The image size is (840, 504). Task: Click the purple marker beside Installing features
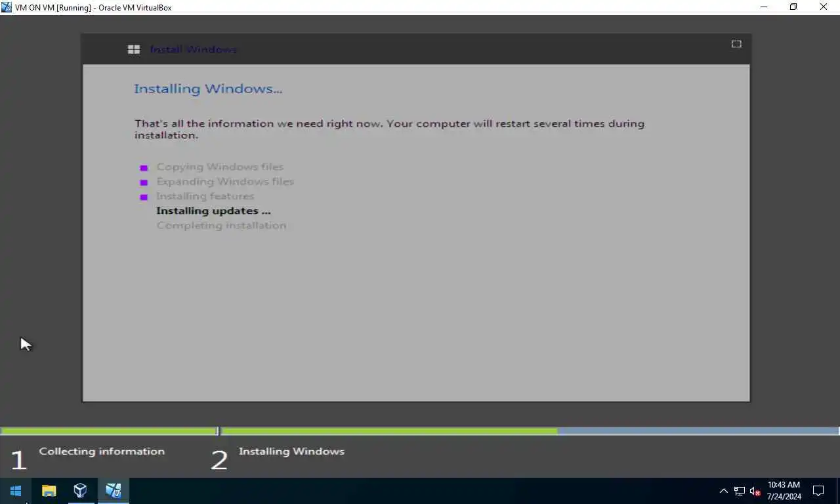pos(144,197)
